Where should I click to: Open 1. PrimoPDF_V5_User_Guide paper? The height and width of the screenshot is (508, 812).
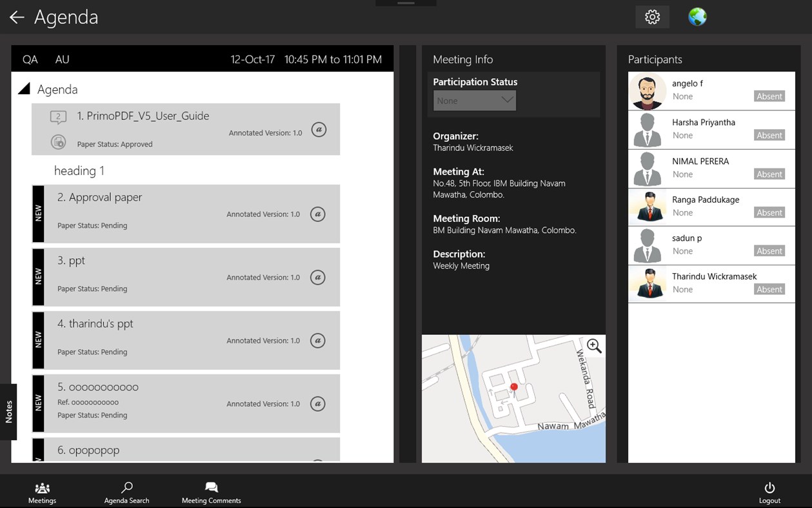(x=186, y=129)
